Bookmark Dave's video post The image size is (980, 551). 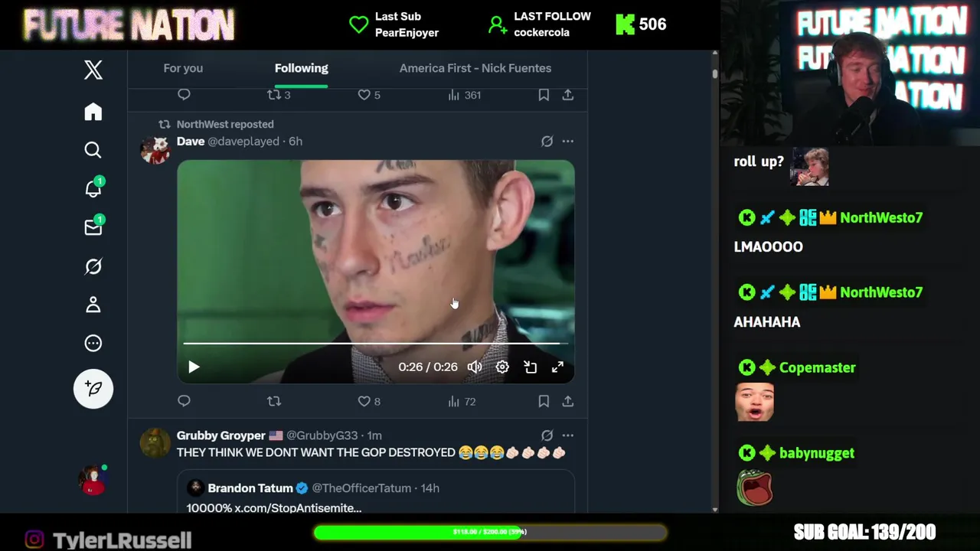coord(544,401)
